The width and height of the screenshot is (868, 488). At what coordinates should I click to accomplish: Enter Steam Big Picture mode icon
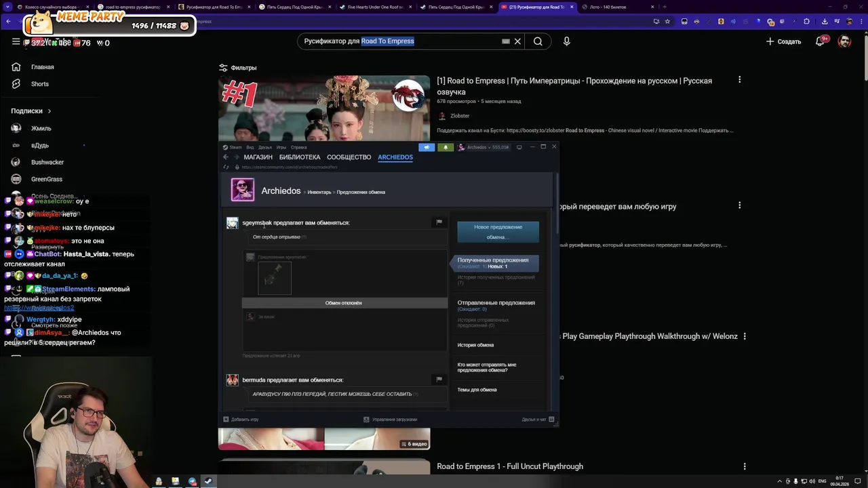click(x=519, y=147)
